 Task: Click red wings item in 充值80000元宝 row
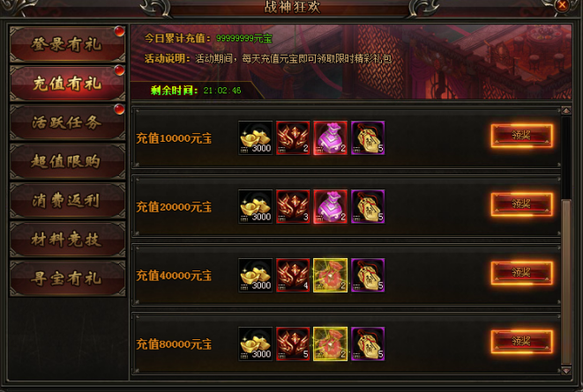293,344
